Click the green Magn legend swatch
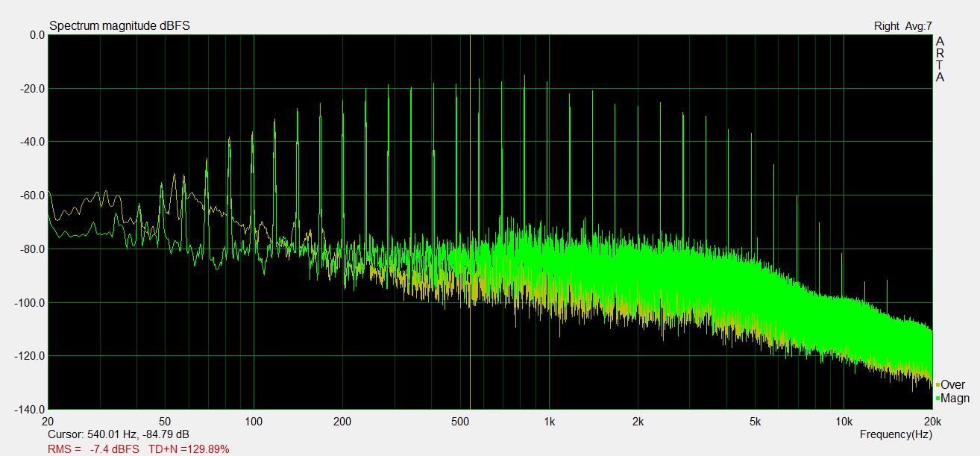Image resolution: width=980 pixels, height=456 pixels. (x=937, y=399)
